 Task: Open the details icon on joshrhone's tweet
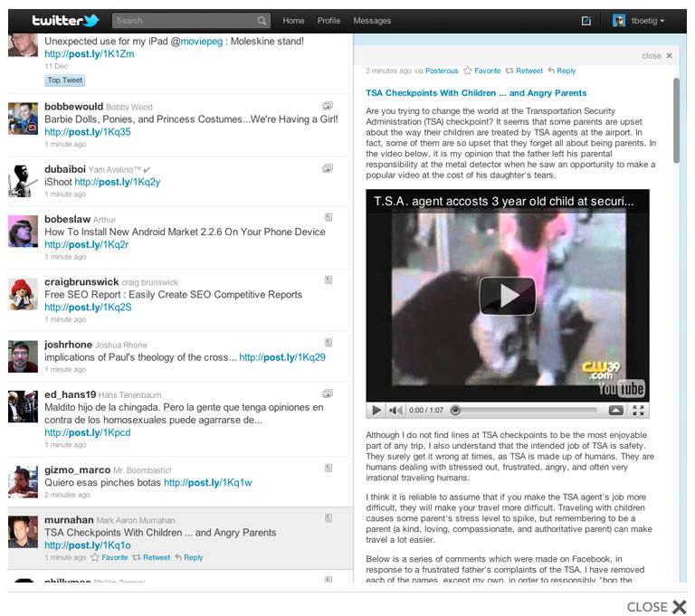328,342
